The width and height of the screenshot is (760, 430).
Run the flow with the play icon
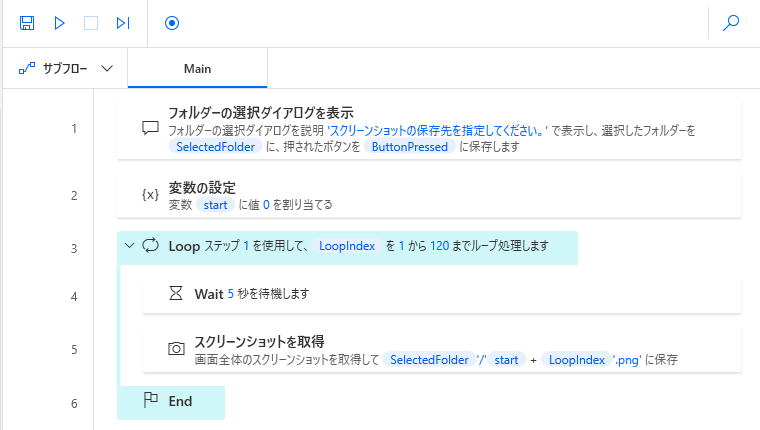click(x=59, y=22)
